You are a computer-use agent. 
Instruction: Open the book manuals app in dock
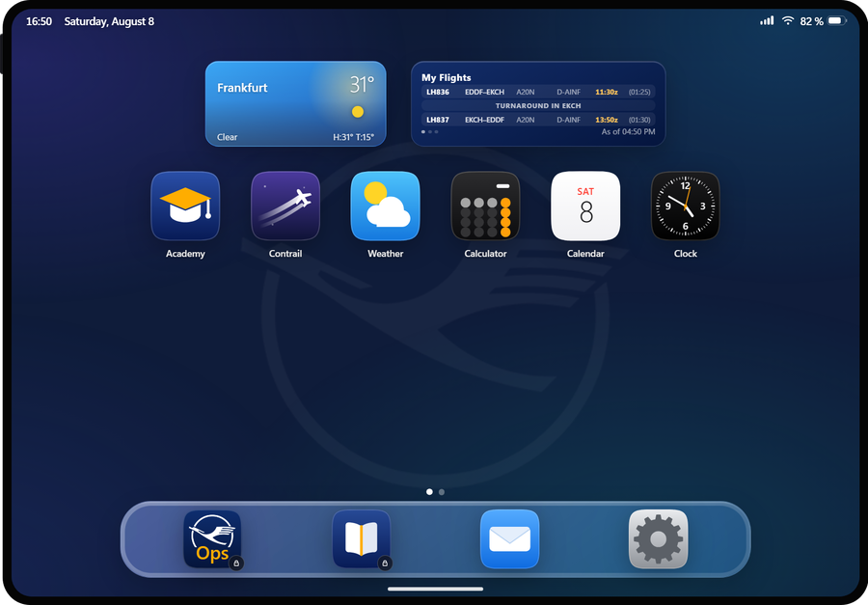362,539
